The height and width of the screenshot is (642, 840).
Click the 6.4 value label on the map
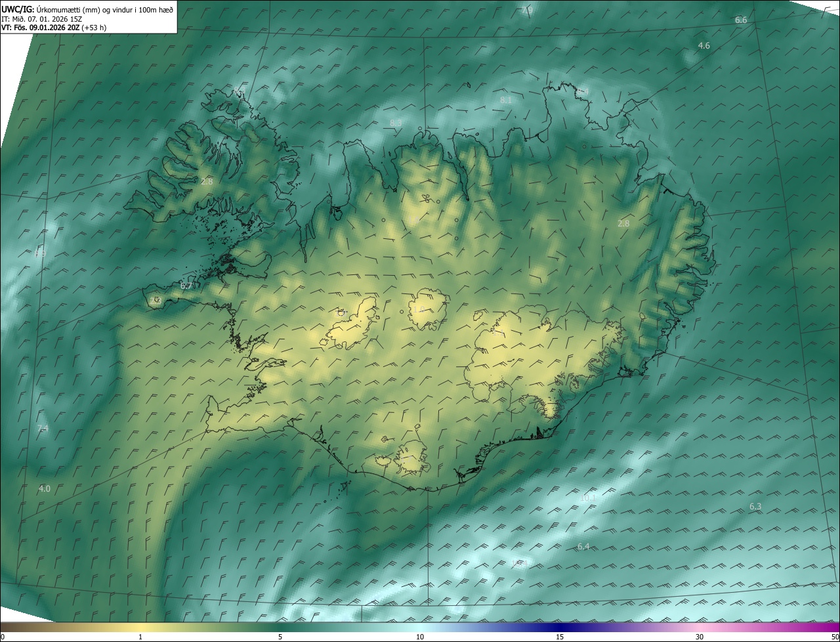(x=583, y=547)
